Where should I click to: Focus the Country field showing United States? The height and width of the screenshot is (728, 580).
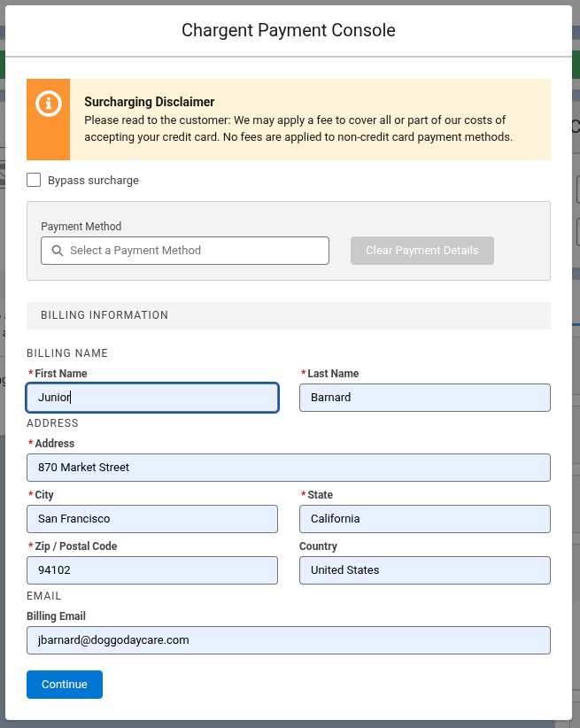[425, 570]
